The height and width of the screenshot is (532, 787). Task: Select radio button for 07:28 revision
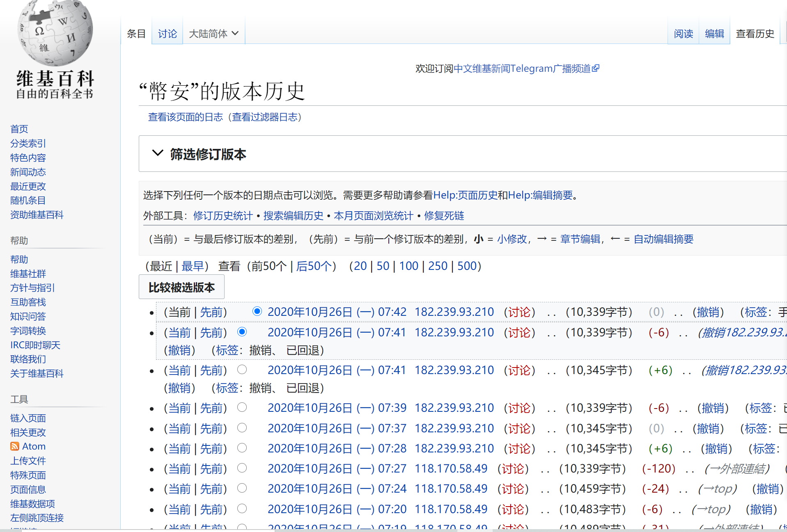242,448
